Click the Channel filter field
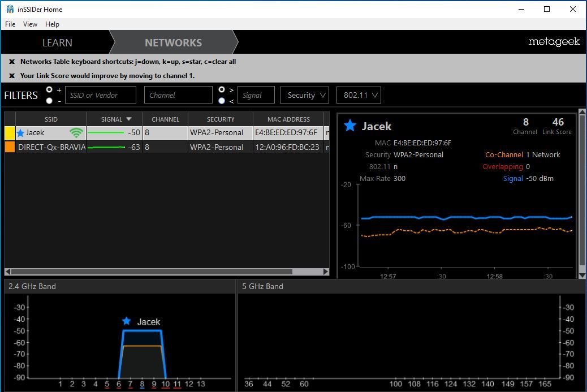Viewport: 587px width, 392px height. (x=178, y=95)
